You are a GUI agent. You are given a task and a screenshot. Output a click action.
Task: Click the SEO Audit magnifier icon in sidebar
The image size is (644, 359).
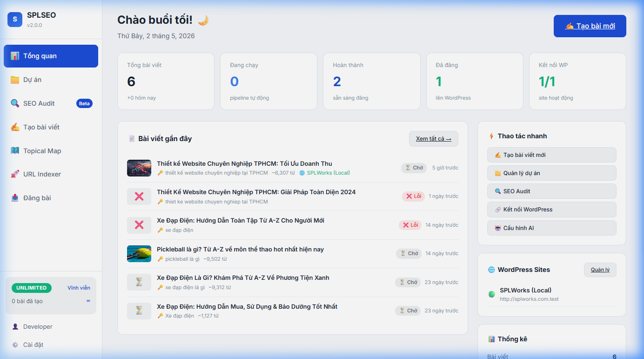point(15,103)
